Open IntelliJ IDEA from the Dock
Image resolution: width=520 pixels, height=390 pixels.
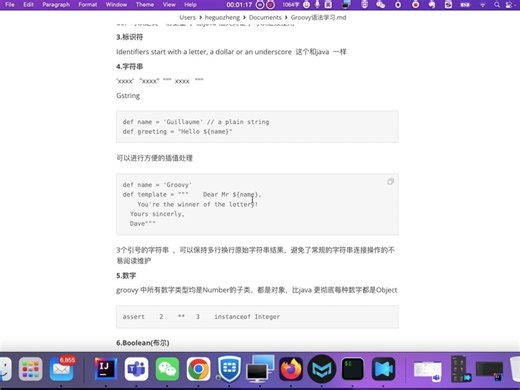(x=105, y=369)
